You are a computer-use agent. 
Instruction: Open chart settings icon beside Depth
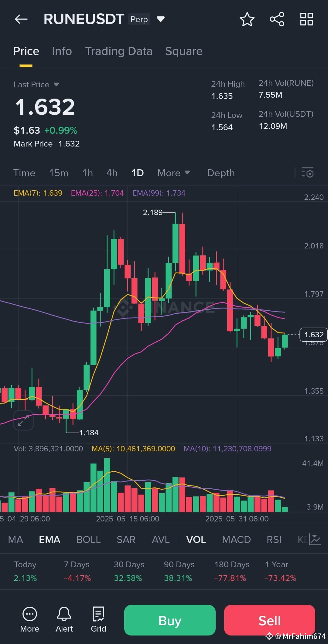pos(307,173)
